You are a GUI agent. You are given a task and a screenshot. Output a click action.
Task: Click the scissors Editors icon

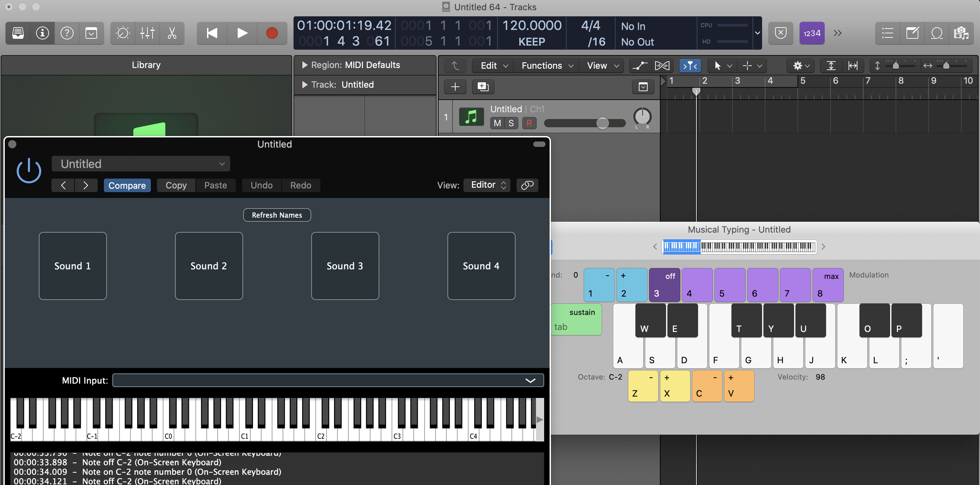(x=172, y=33)
